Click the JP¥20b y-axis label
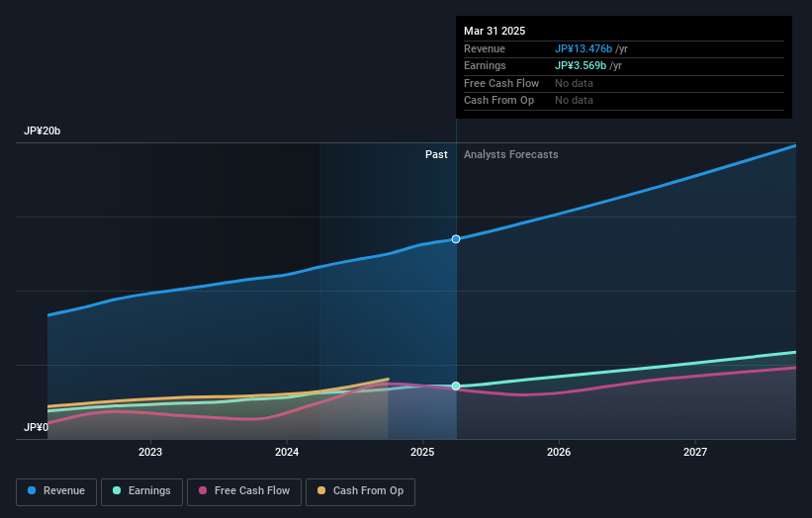 42,130
